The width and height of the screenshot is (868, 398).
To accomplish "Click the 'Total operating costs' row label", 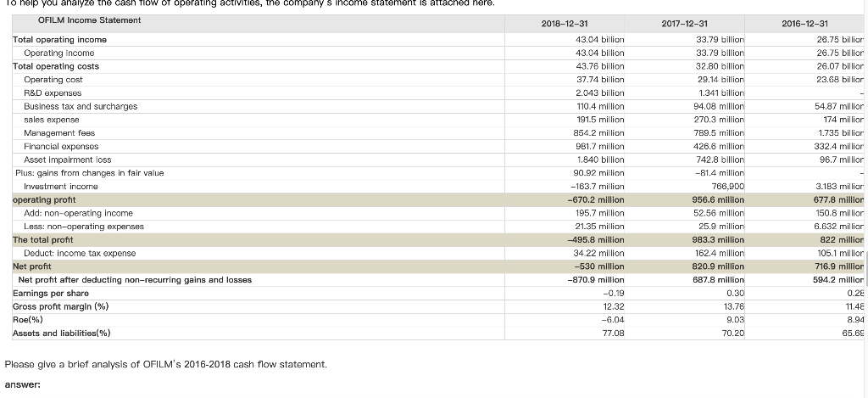I will pyautogui.click(x=56, y=66).
